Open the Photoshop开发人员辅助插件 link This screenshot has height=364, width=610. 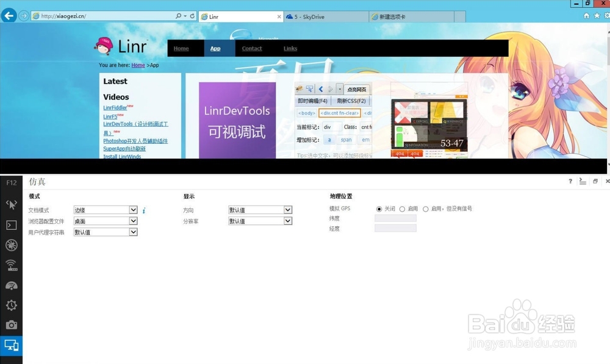coord(135,141)
